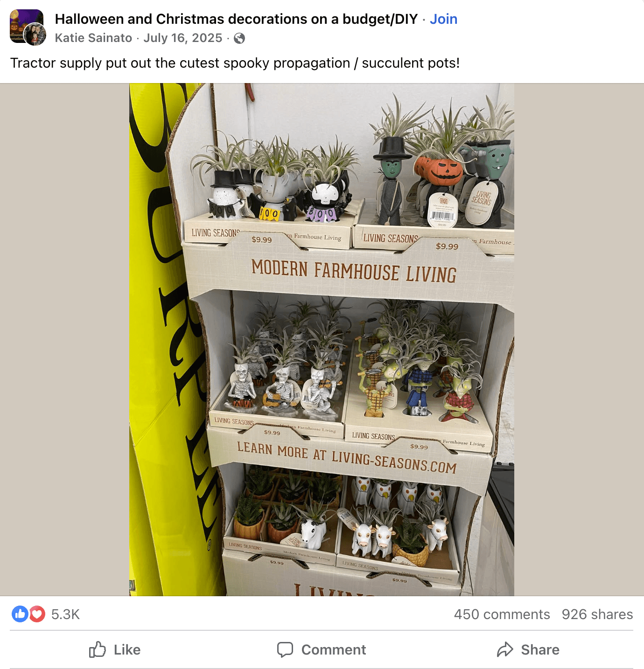View the 926 shares list

(x=597, y=614)
